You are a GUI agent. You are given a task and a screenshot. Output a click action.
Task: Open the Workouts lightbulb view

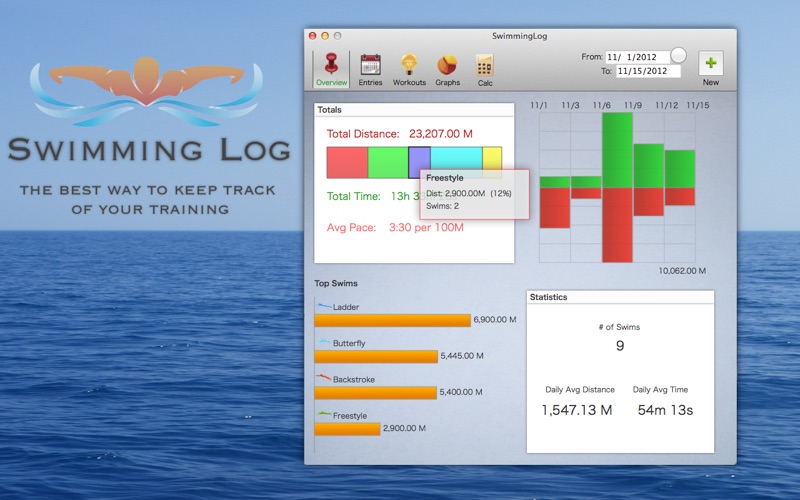409,69
